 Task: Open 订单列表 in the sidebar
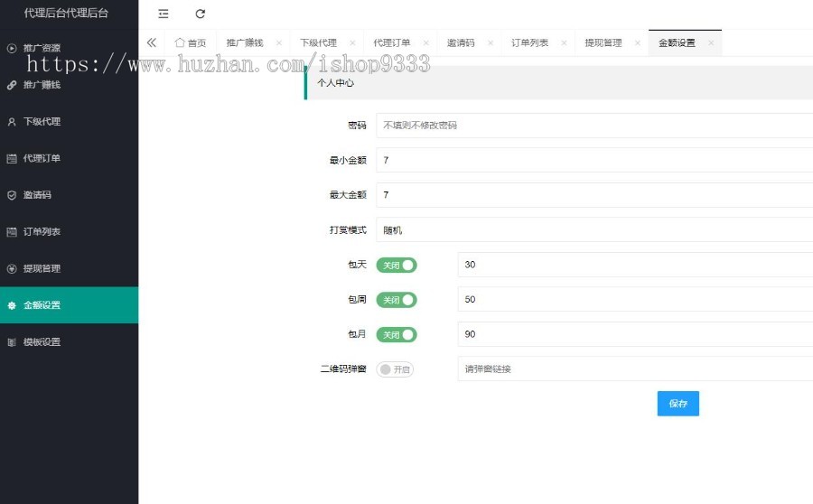click(x=69, y=232)
